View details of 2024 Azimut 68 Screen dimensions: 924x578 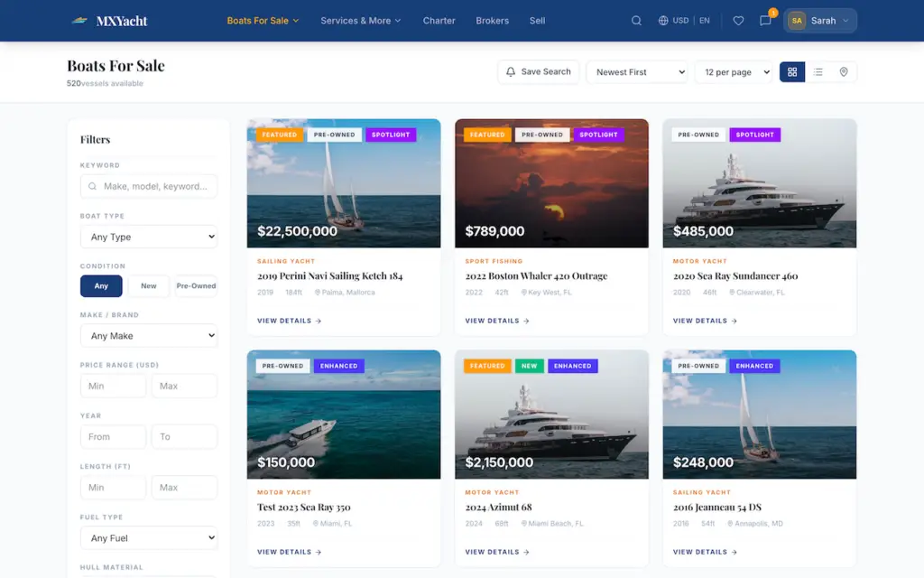click(497, 553)
